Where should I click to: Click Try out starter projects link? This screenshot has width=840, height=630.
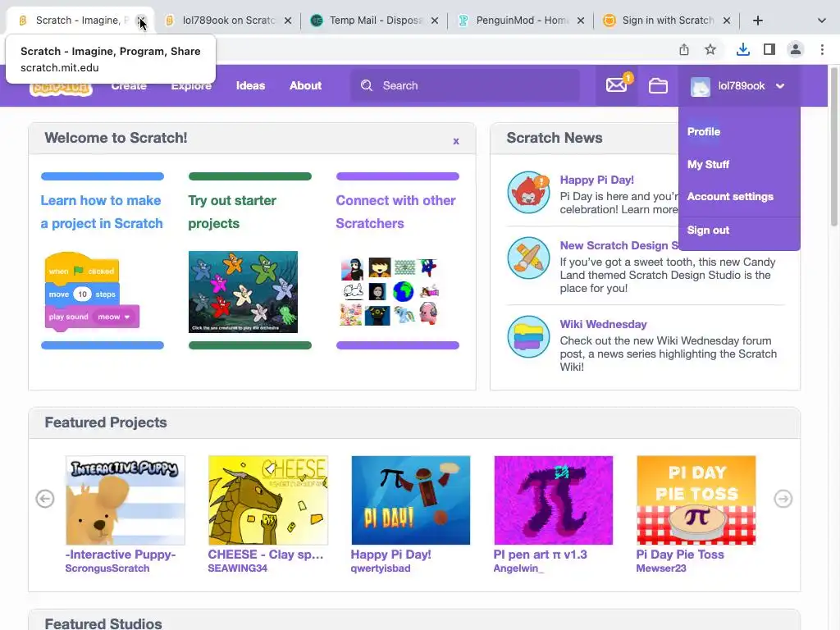(232, 212)
